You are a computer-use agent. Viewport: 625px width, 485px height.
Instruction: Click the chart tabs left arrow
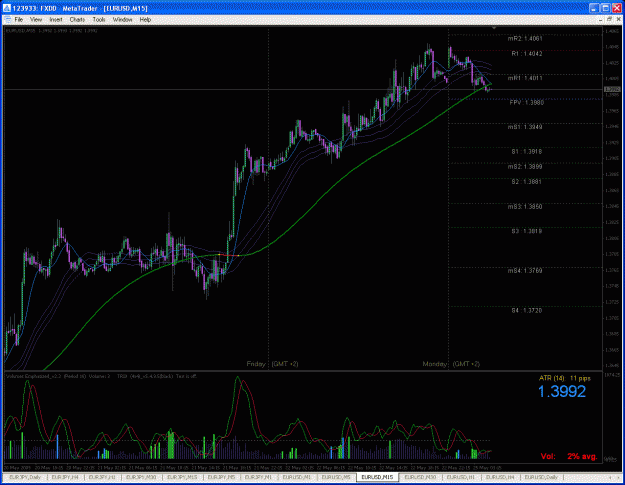[x=611, y=477]
